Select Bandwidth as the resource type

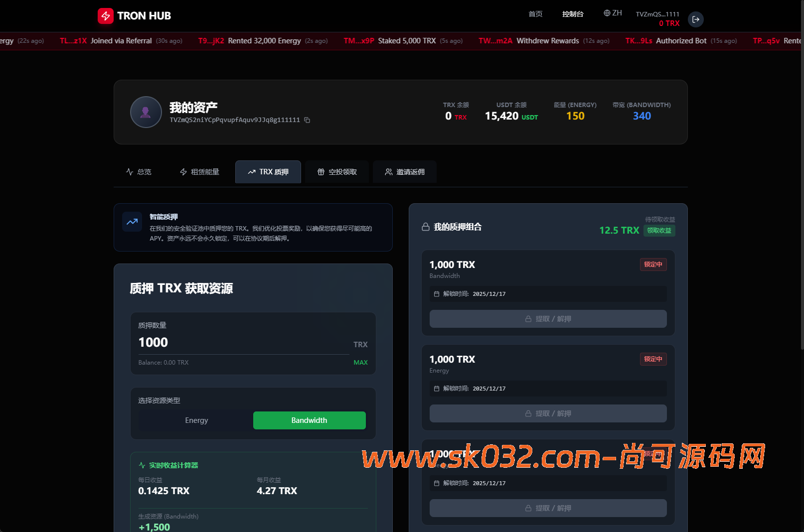point(309,420)
